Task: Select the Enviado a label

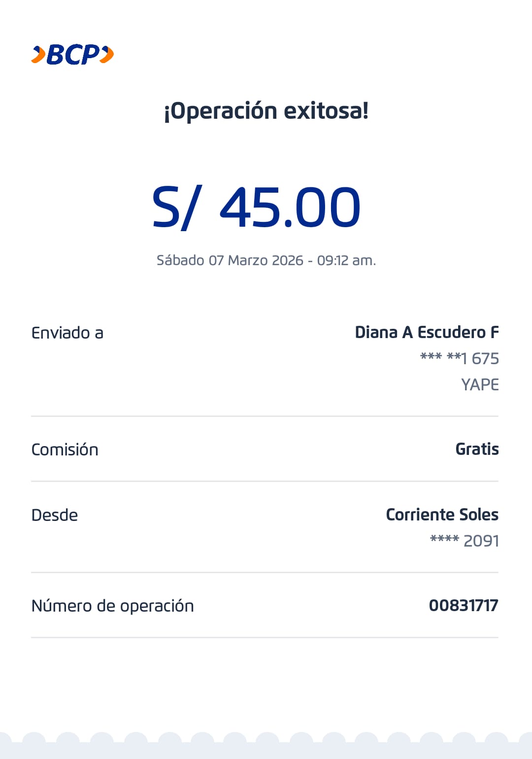Action: (x=67, y=333)
